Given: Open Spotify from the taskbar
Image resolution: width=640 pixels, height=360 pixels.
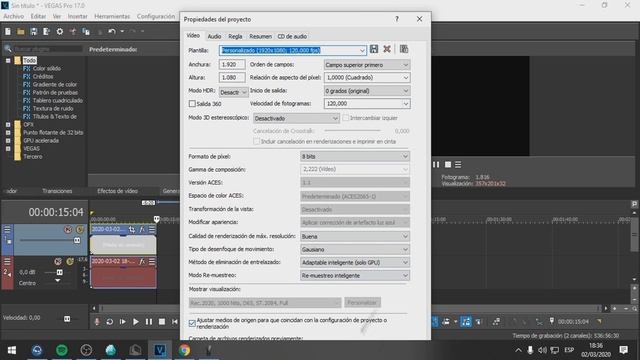Looking at the screenshot, I should [x=62, y=350].
